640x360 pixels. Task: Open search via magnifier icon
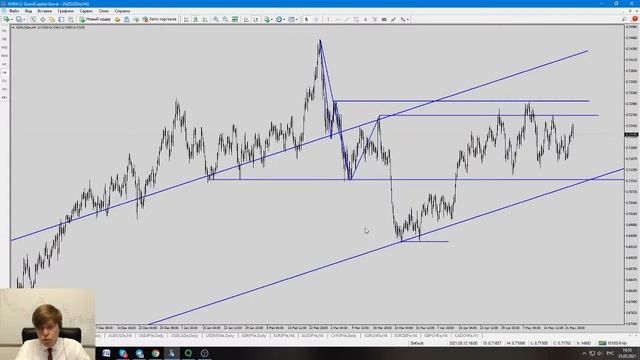624,19
